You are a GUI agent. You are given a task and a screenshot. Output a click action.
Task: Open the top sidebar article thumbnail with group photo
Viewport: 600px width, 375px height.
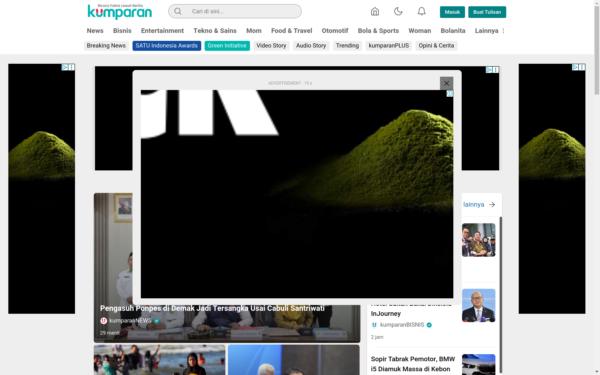coord(478,240)
